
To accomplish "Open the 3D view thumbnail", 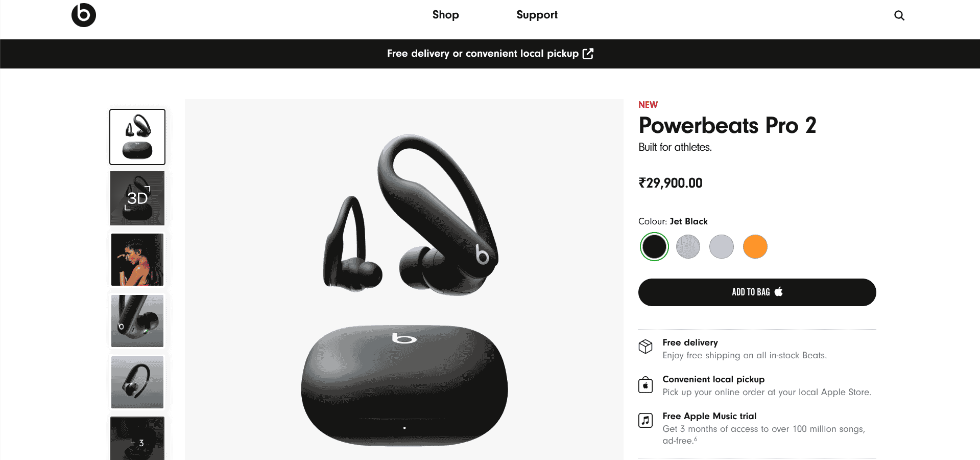I will pos(137,198).
